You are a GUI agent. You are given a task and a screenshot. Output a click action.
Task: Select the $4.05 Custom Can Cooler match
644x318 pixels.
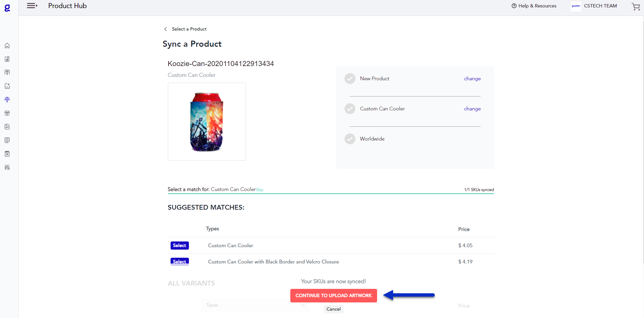pyautogui.click(x=179, y=246)
